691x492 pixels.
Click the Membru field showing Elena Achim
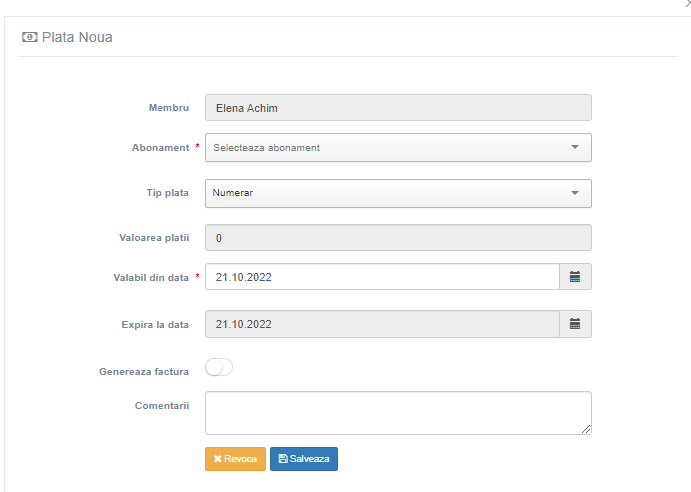398,108
